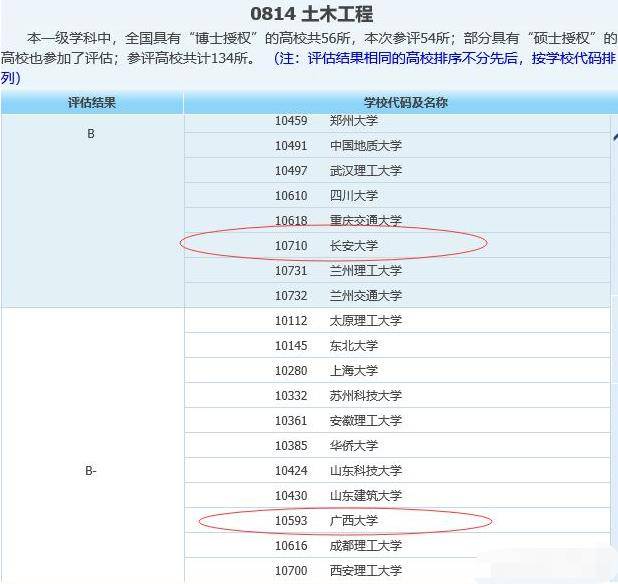Click school code 10700
The width and height of the screenshot is (618, 584).
pyautogui.click(x=291, y=571)
